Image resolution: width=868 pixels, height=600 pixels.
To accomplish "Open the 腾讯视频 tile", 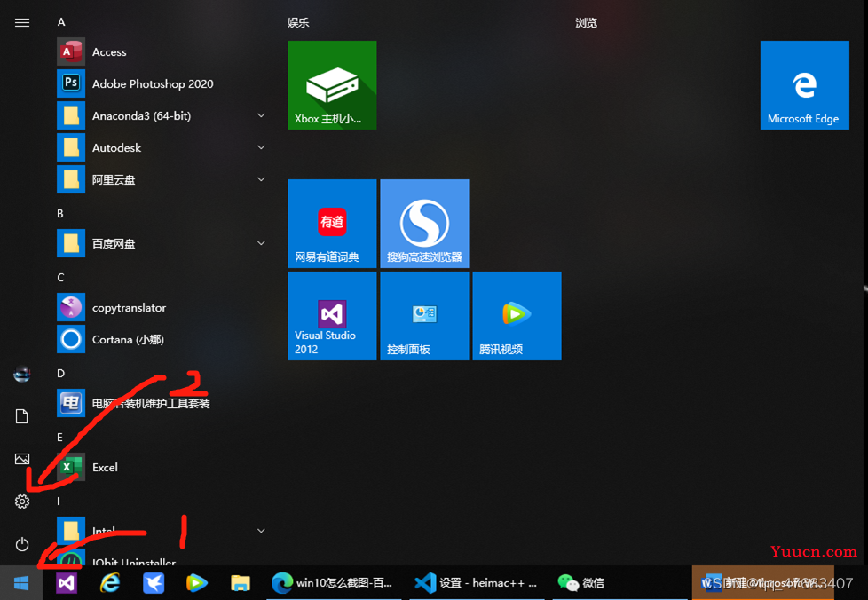I will coord(517,316).
